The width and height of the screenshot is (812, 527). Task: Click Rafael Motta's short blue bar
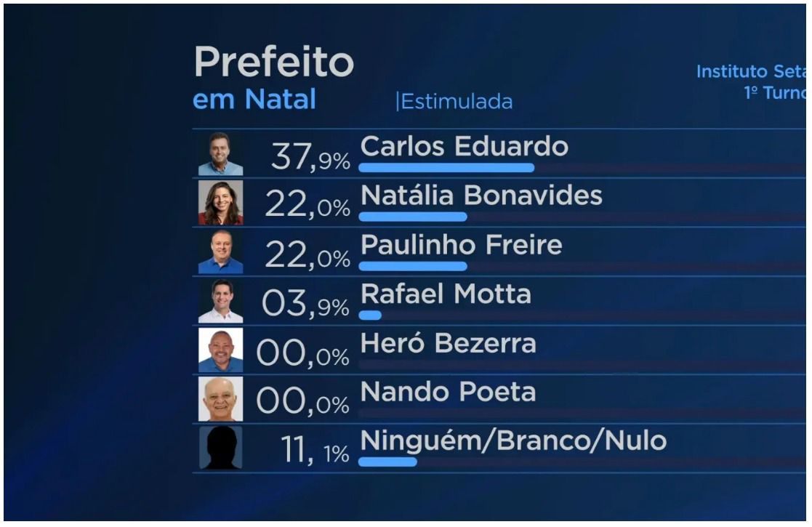click(370, 315)
